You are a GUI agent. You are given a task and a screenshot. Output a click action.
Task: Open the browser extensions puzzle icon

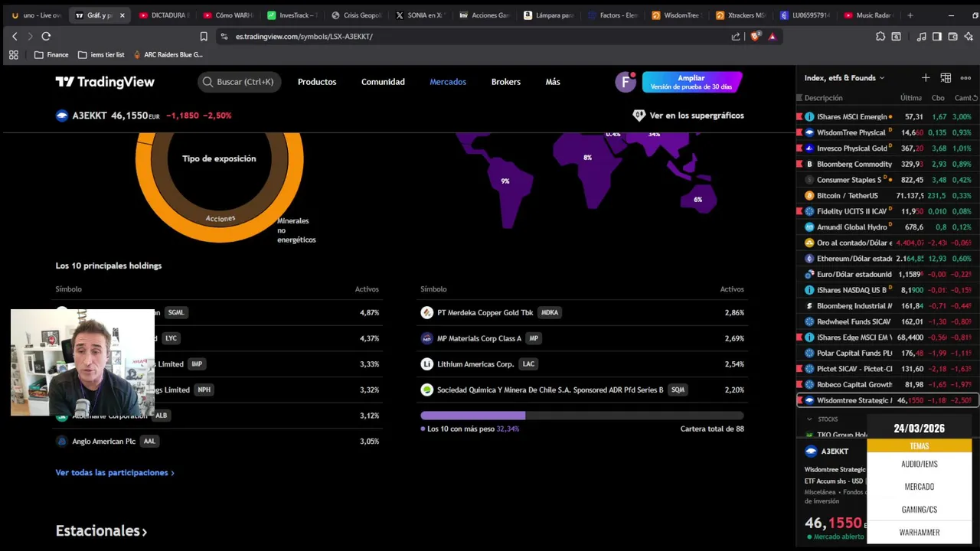pyautogui.click(x=880, y=36)
